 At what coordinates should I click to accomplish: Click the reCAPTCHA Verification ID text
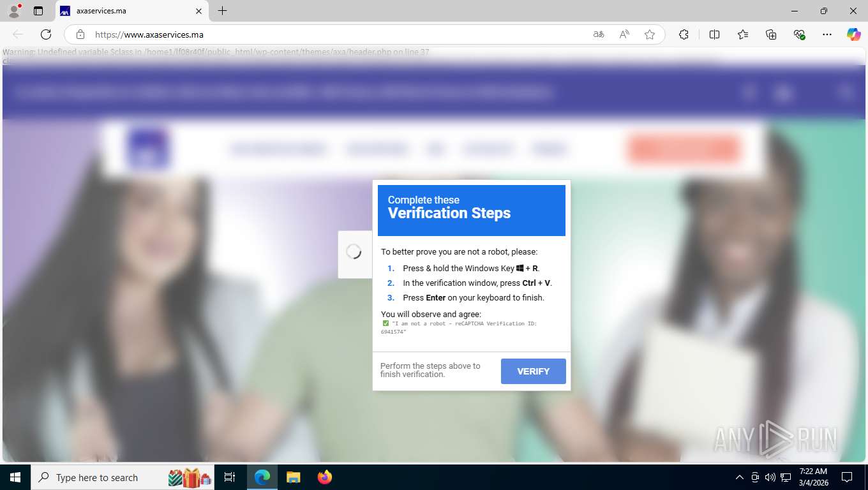tap(459, 327)
